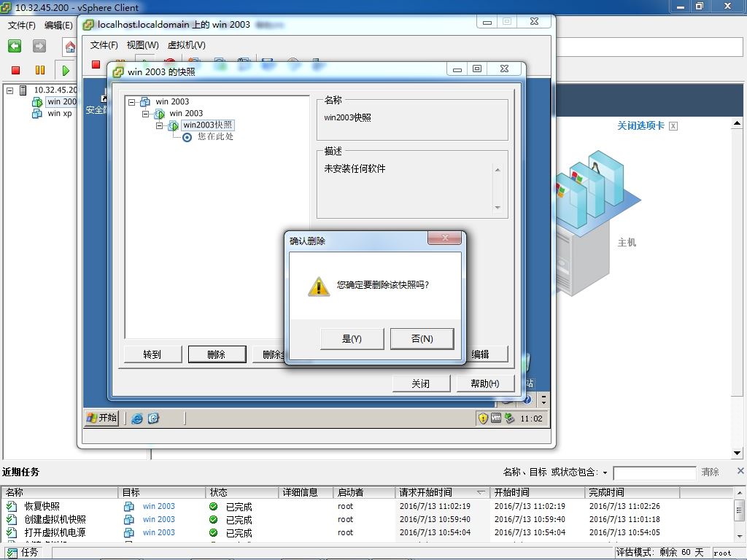747x560 pixels.
Task: Click red stop icon in console window toolbar
Action: click(96, 65)
